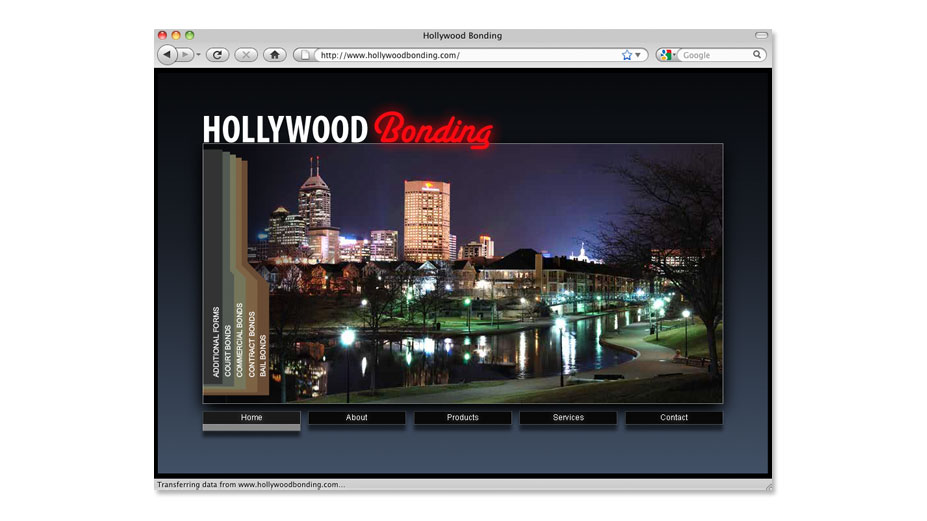Viewport: 927px width, 521px height.
Task: Click the Stop loading X button
Action: pyautogui.click(x=246, y=55)
